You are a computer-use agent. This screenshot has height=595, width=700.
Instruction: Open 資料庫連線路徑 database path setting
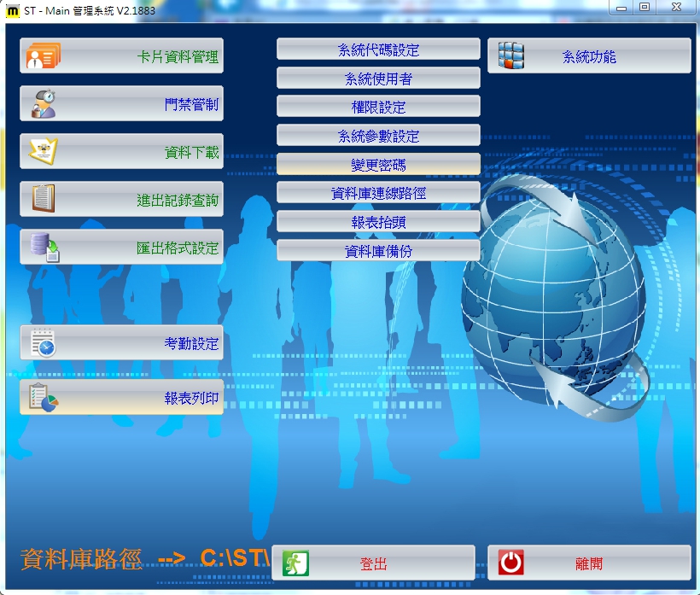(378, 194)
